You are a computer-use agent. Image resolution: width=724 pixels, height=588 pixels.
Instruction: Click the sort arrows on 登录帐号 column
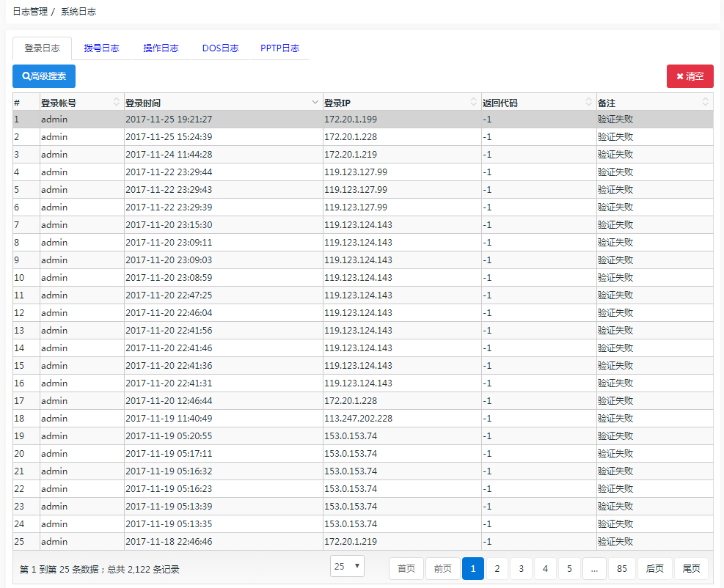coord(117,102)
